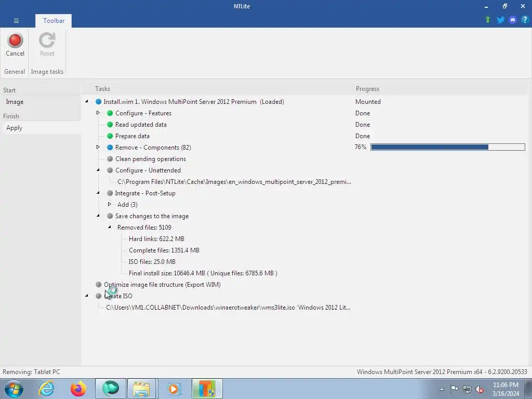Click gray dot of Optimize image file structure
The image size is (532, 399).
pyautogui.click(x=98, y=284)
